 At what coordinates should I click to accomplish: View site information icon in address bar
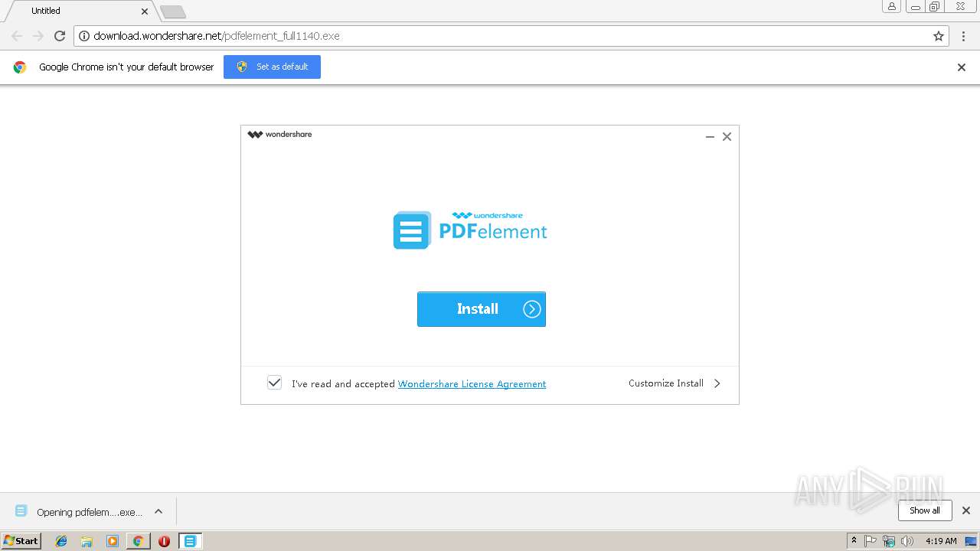[x=84, y=36]
